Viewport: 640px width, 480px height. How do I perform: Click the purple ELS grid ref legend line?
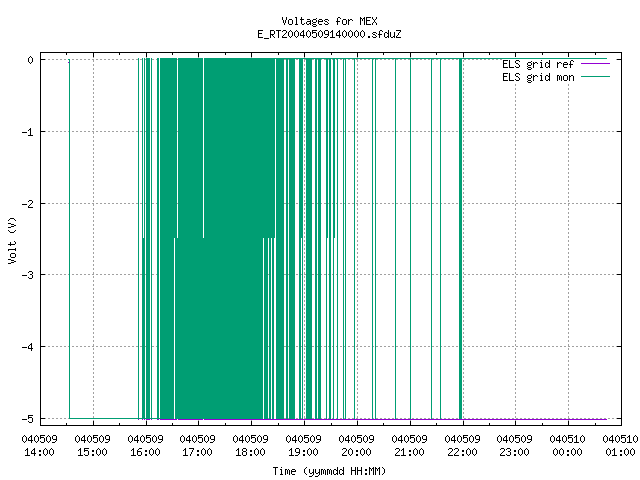(x=595, y=64)
